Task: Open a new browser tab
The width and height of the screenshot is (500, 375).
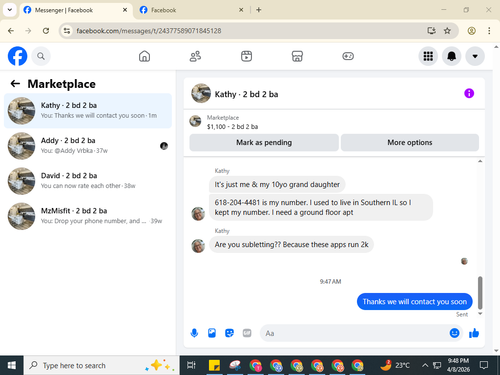Action: [259, 10]
